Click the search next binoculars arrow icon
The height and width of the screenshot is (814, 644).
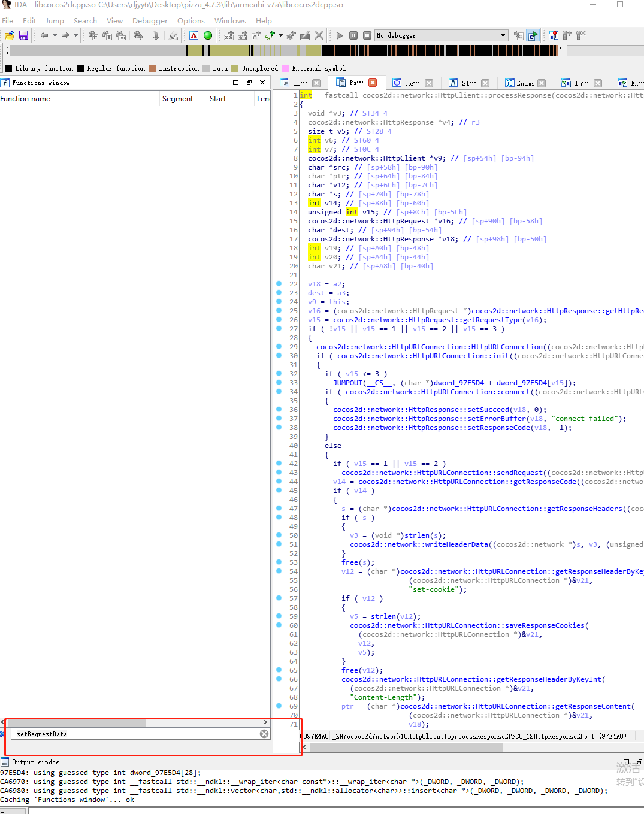click(x=138, y=35)
